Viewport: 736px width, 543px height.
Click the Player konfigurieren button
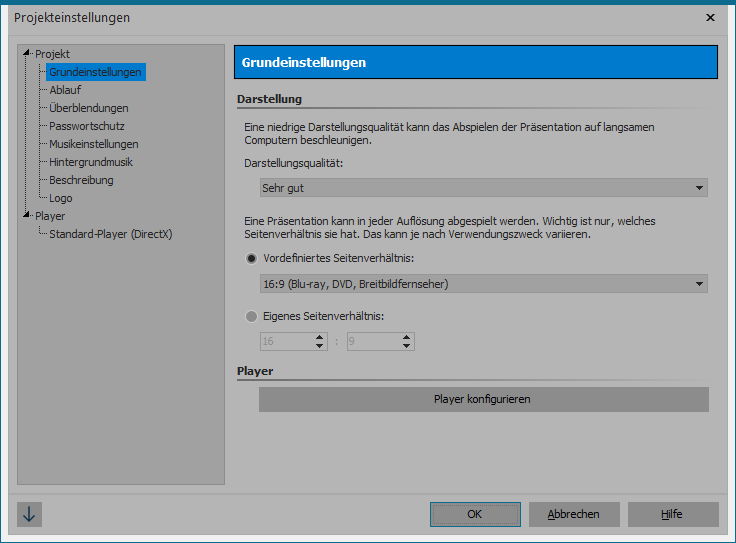pyautogui.click(x=483, y=399)
